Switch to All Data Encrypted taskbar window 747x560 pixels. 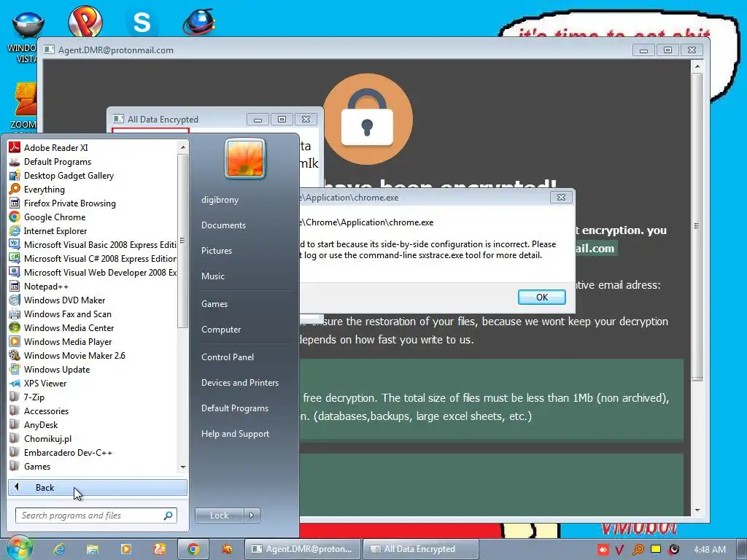click(x=420, y=549)
